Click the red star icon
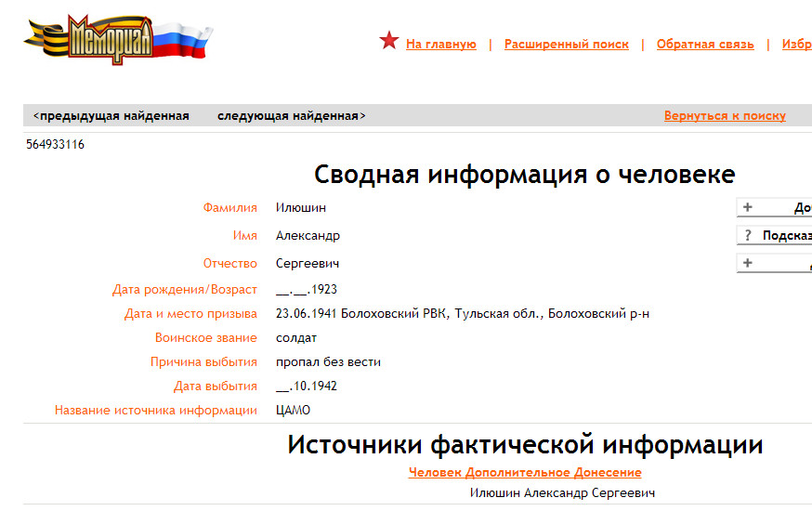 pyautogui.click(x=389, y=42)
